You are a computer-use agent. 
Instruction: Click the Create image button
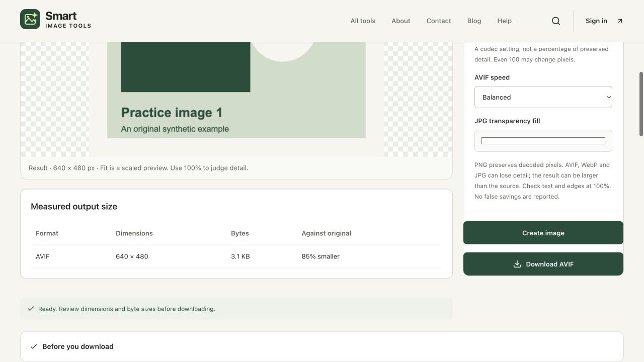[x=543, y=233]
